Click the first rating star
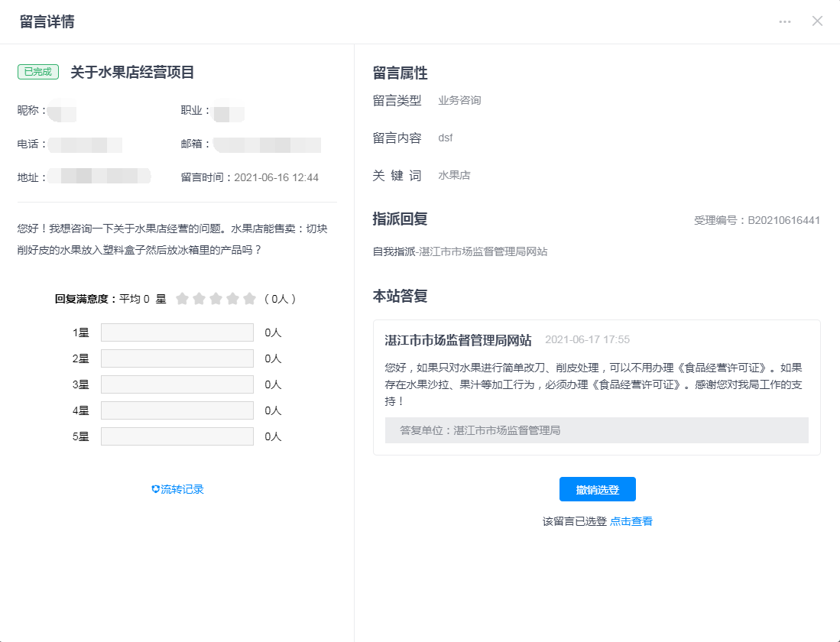The width and height of the screenshot is (840, 642). (x=182, y=299)
